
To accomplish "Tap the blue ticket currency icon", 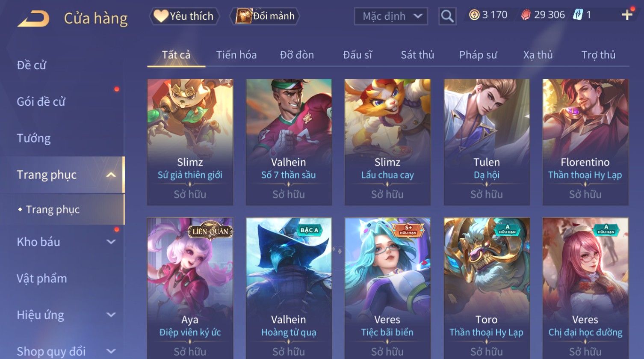I will pos(578,15).
